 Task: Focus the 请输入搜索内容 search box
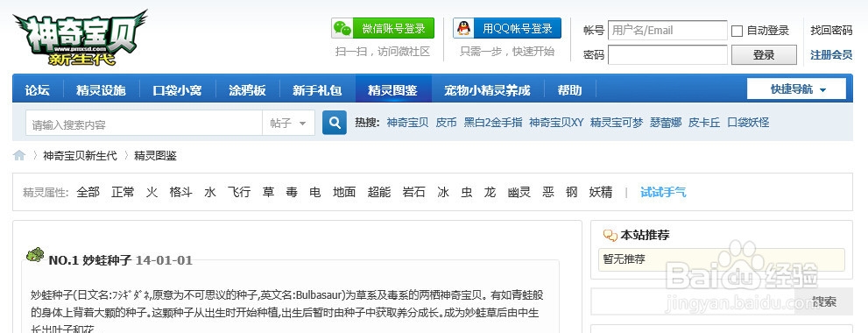[144, 123]
